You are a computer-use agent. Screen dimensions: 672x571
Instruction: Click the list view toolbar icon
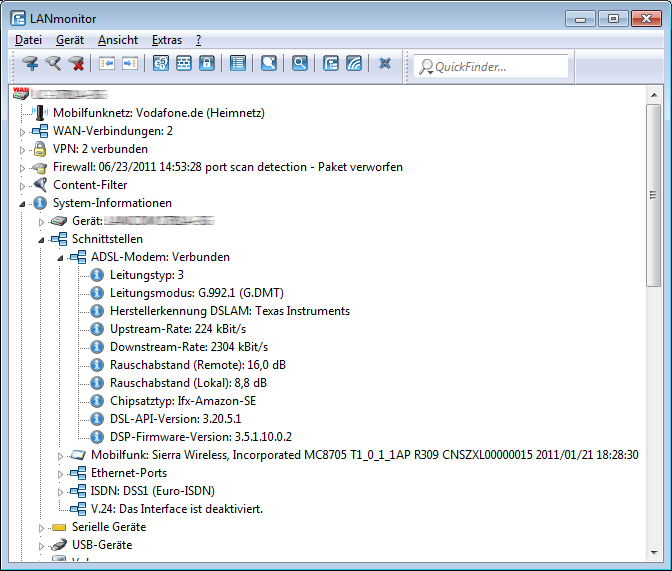237,64
